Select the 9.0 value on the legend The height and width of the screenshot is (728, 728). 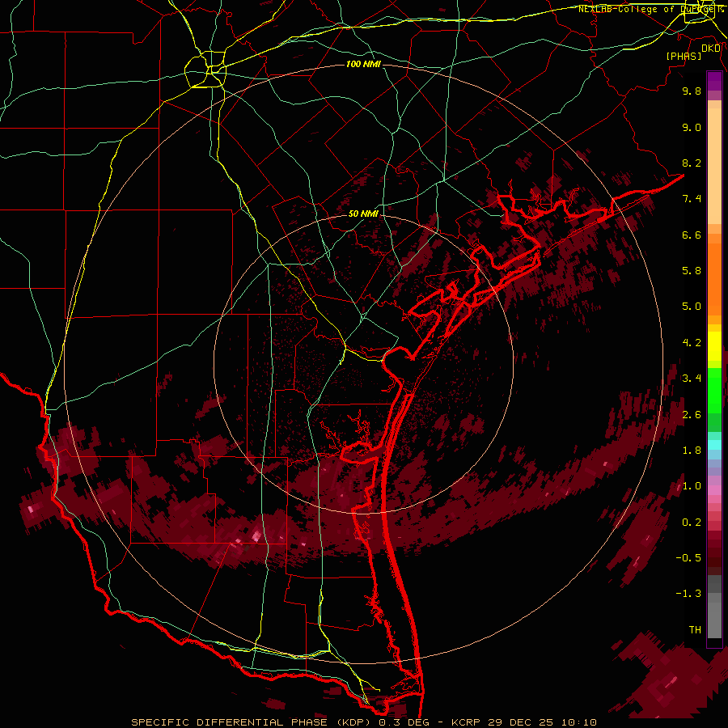[x=692, y=127]
